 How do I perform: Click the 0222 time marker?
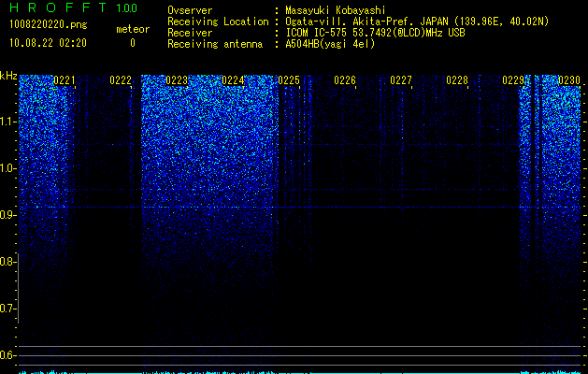(121, 80)
